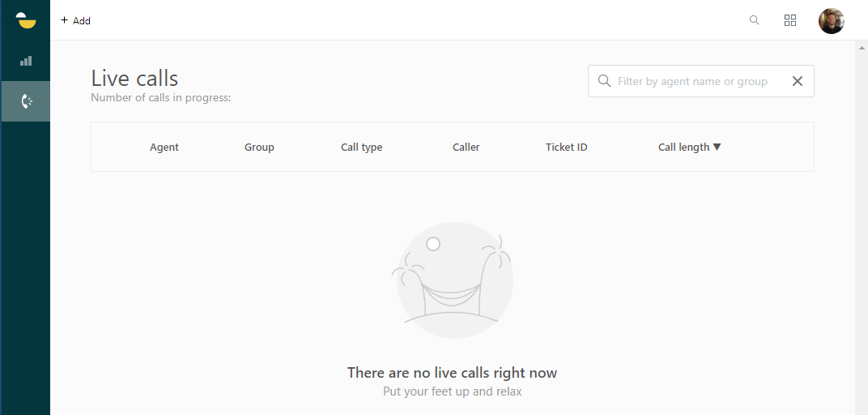Sort by the Caller column header
The height and width of the screenshot is (415, 868).
point(466,148)
